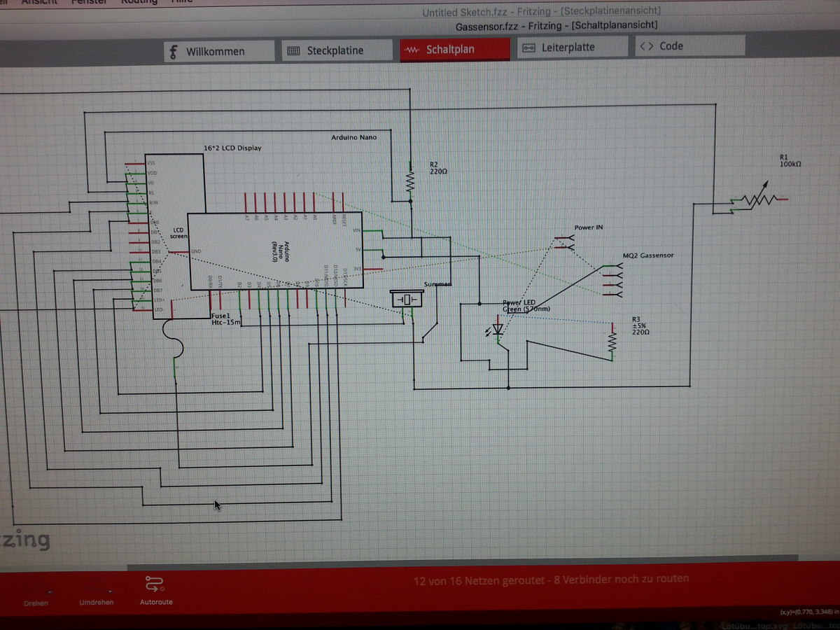This screenshot has width=840, height=630.
Task: Click the Gassensor.fzz window title
Action: [556, 26]
